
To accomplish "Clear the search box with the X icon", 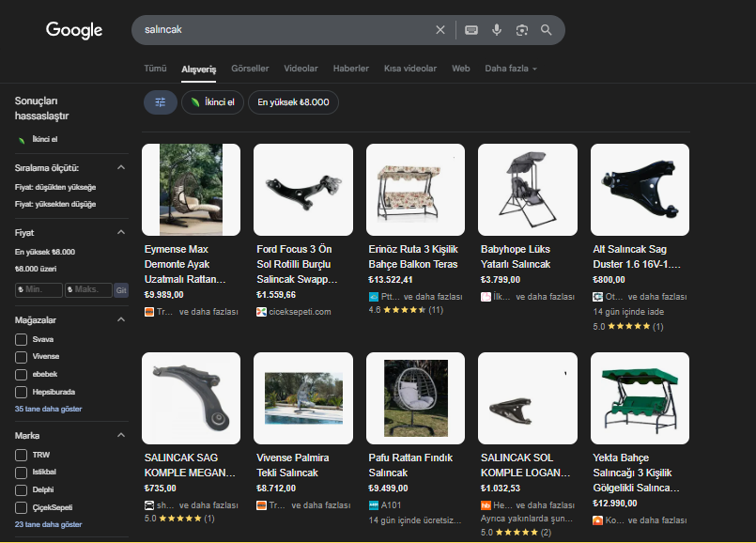I will [440, 30].
